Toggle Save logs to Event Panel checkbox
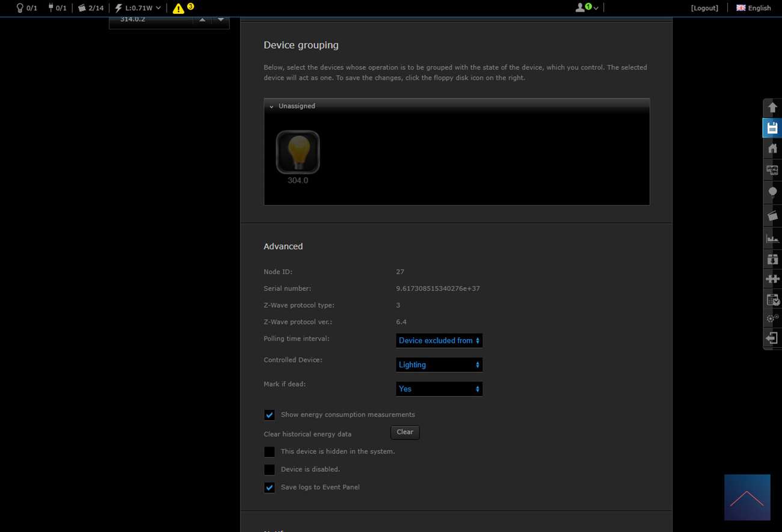The width and height of the screenshot is (782, 532). coord(269,488)
